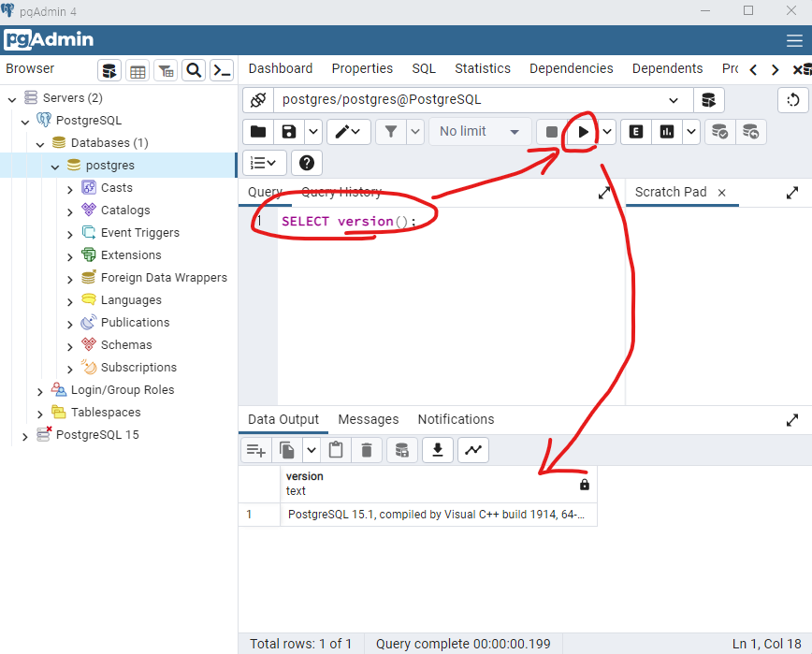This screenshot has height=654, width=812.
Task: Open the copy options dropdown arrow
Action: (x=312, y=450)
